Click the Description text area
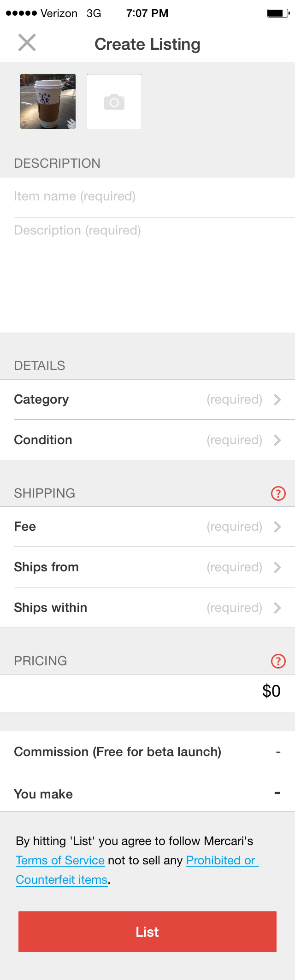The width and height of the screenshot is (295, 980). click(147, 275)
